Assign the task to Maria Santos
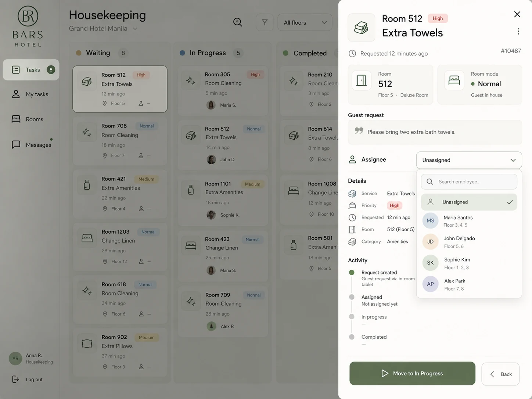Image resolution: width=532 pixels, height=399 pixels. pos(469,221)
